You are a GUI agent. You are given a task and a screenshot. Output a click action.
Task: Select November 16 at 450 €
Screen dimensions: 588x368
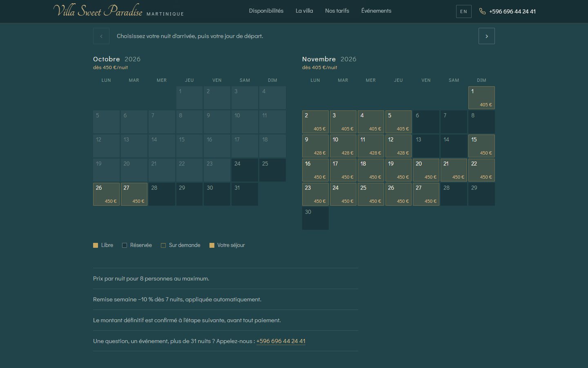tap(315, 170)
